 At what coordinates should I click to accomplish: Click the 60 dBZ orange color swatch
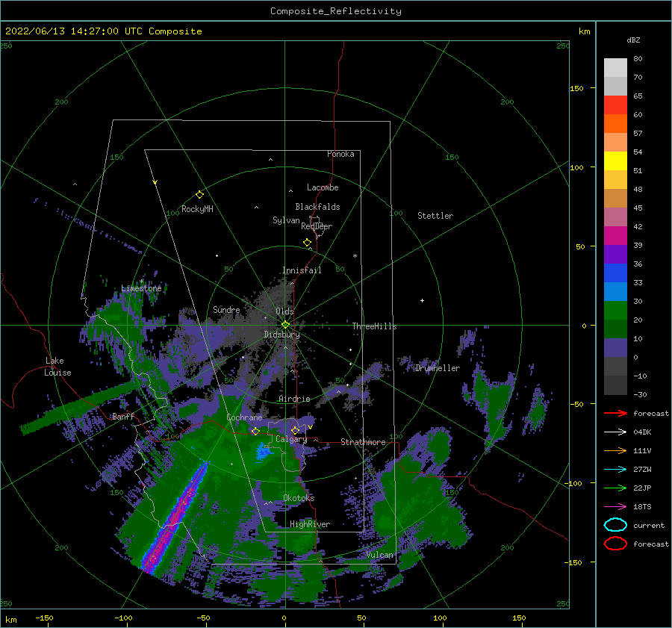tap(615, 123)
